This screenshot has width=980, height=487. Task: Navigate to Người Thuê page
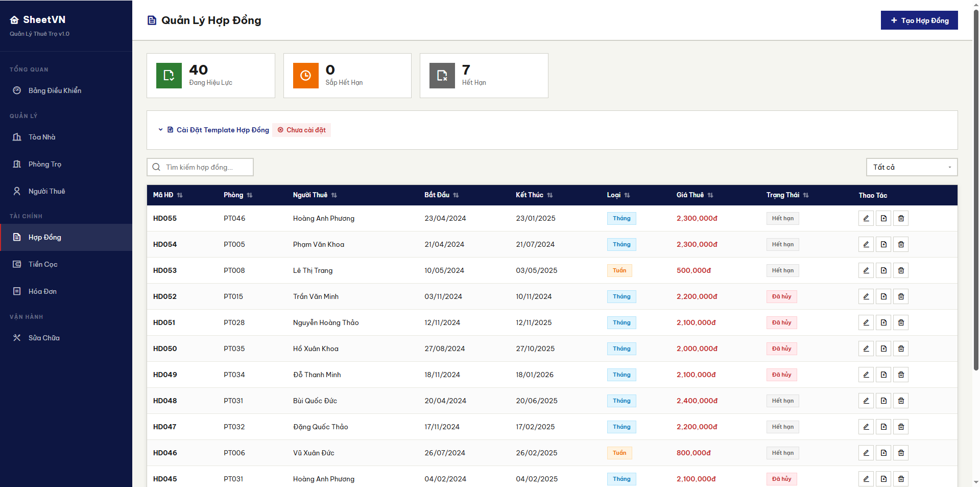coord(66,191)
